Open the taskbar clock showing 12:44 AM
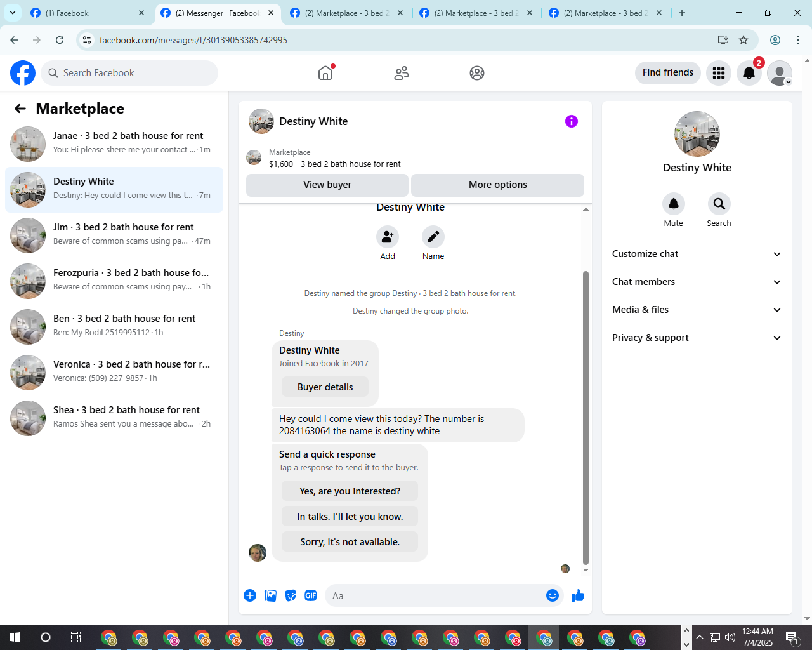The image size is (812, 650). [x=757, y=637]
